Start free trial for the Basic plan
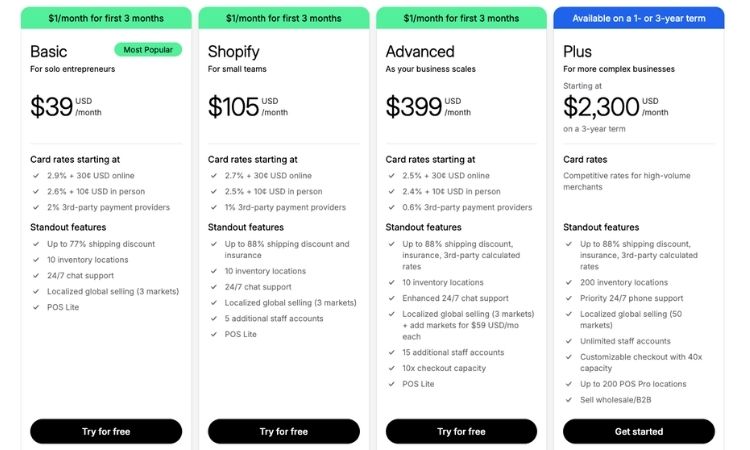Viewport: 750px width, 450px height. pos(106,431)
